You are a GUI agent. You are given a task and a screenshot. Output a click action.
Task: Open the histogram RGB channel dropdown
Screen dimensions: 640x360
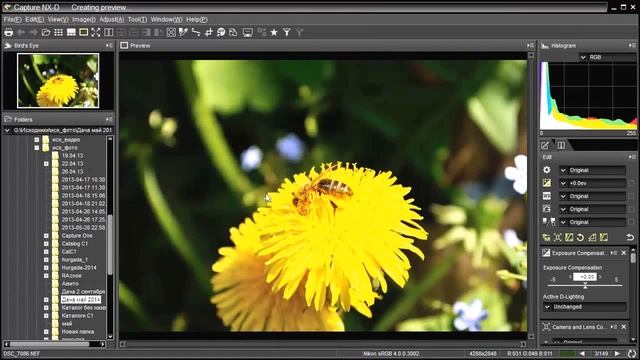coord(607,57)
